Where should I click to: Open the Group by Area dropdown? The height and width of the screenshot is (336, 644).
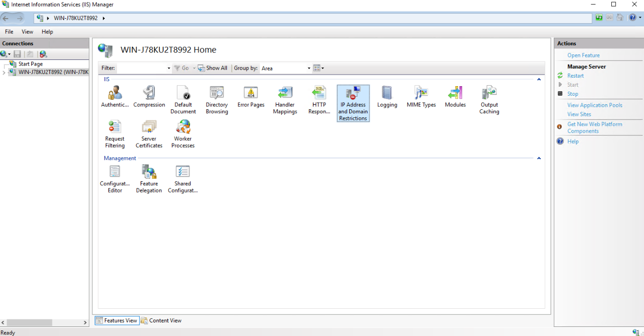click(309, 68)
